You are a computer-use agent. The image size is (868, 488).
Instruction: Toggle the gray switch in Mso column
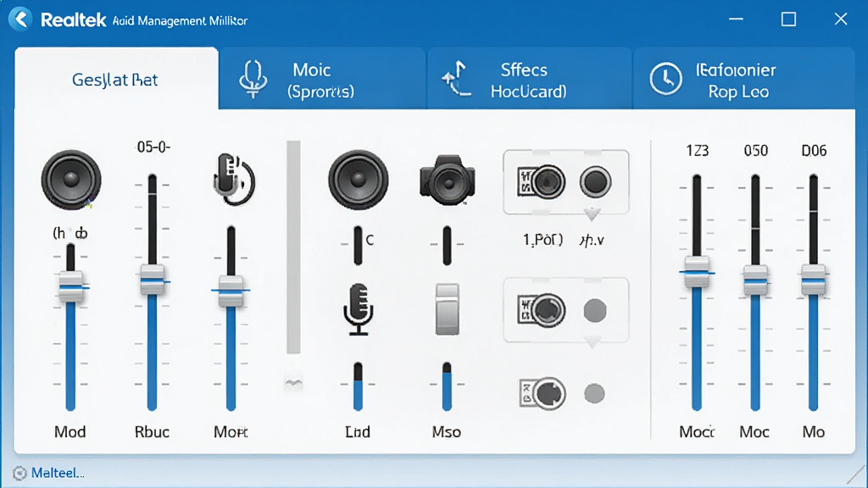(448, 309)
